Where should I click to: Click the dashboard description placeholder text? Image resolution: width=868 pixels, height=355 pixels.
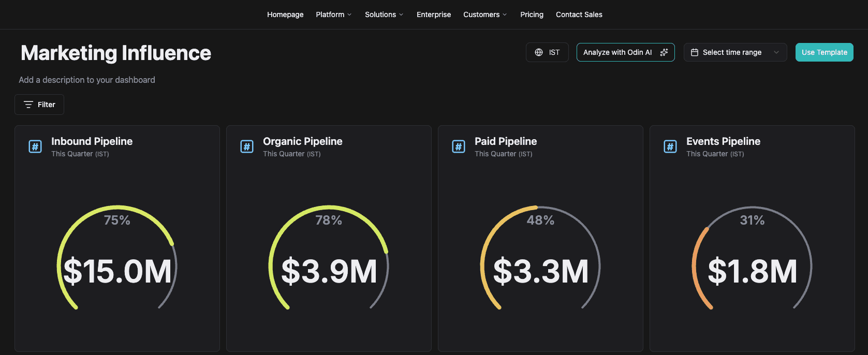(x=87, y=80)
